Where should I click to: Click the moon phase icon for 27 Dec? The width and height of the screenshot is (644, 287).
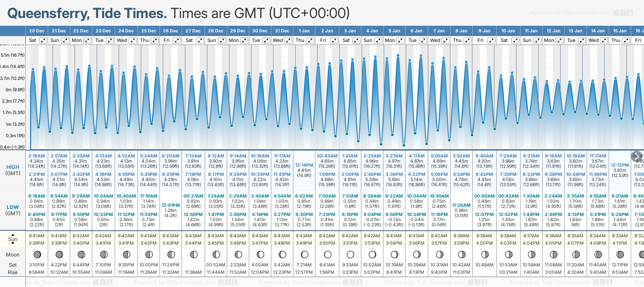pyautogui.click(x=193, y=254)
